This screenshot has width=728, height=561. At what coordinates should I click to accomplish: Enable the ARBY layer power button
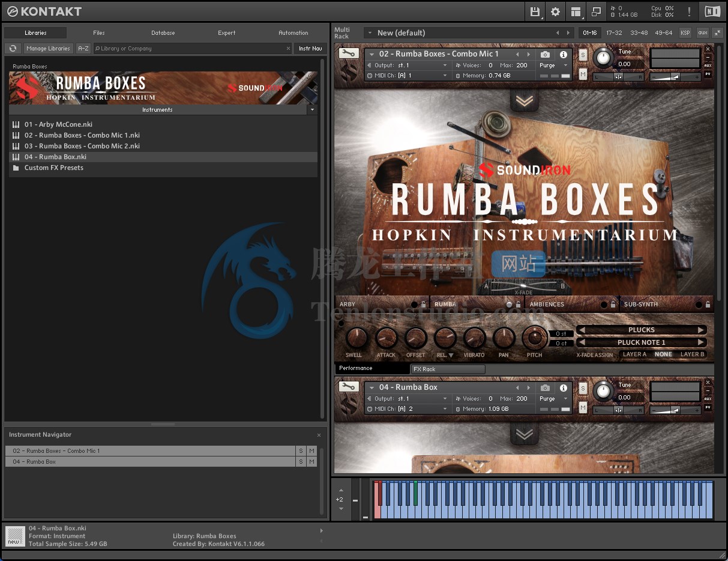click(414, 305)
